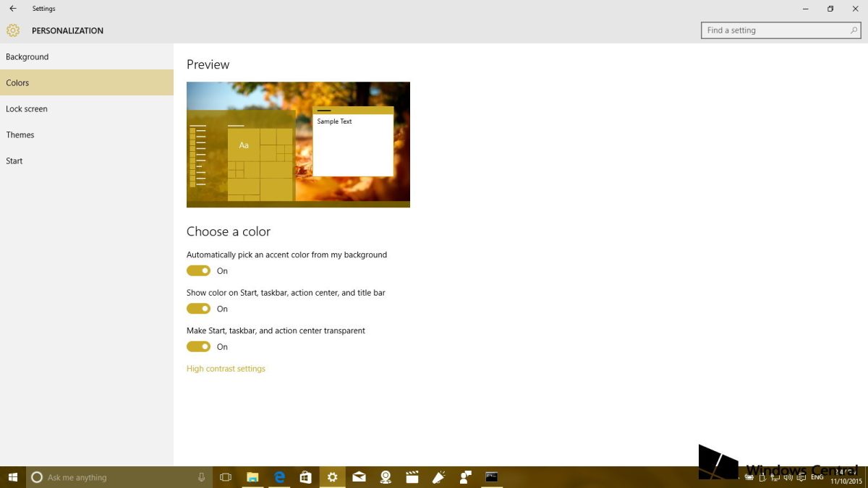Open the Windows Store app
This screenshot has height=488, width=868.
305,477
